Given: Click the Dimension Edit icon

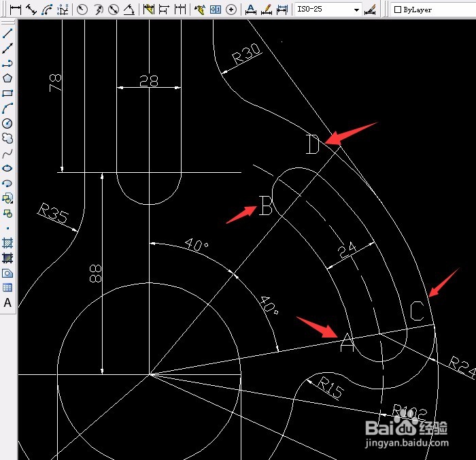Looking at the screenshot, I should [250, 10].
